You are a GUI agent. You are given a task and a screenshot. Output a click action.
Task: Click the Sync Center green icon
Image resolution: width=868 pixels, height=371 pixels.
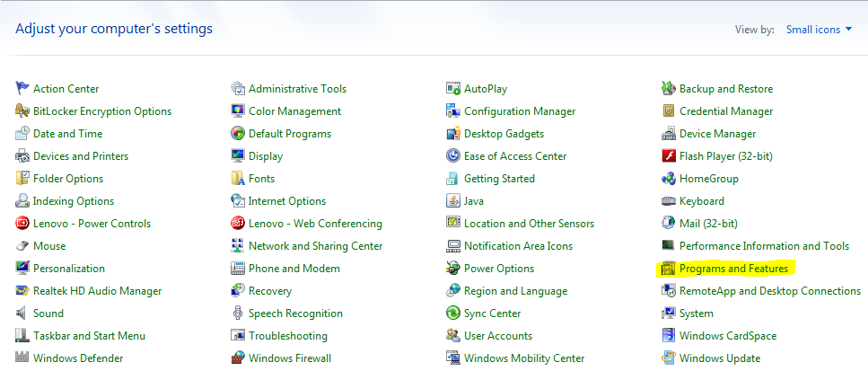pyautogui.click(x=452, y=313)
